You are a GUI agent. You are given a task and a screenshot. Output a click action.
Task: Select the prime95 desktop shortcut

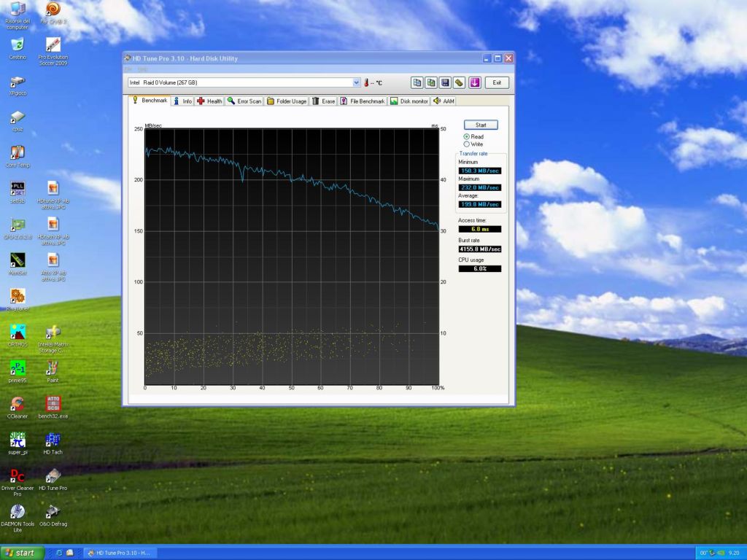(18, 372)
